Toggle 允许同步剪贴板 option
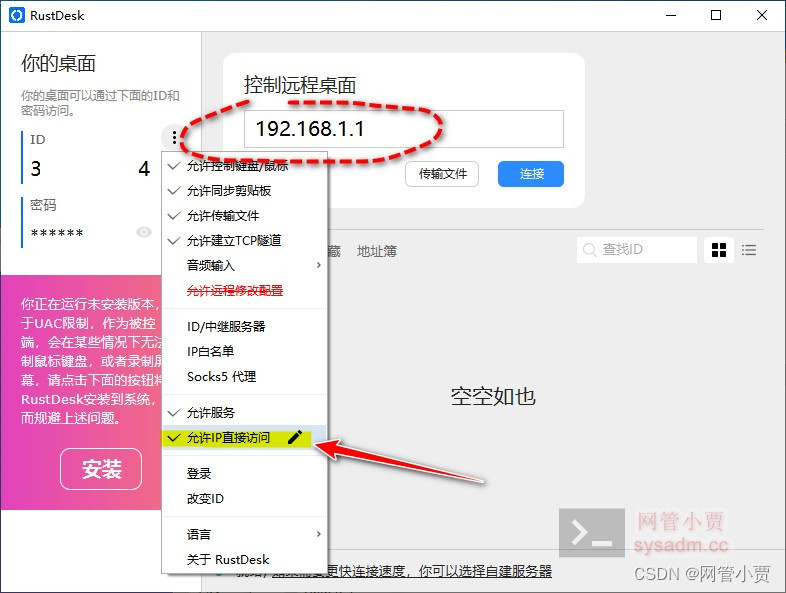The width and height of the screenshot is (786, 593). pyautogui.click(x=245, y=191)
